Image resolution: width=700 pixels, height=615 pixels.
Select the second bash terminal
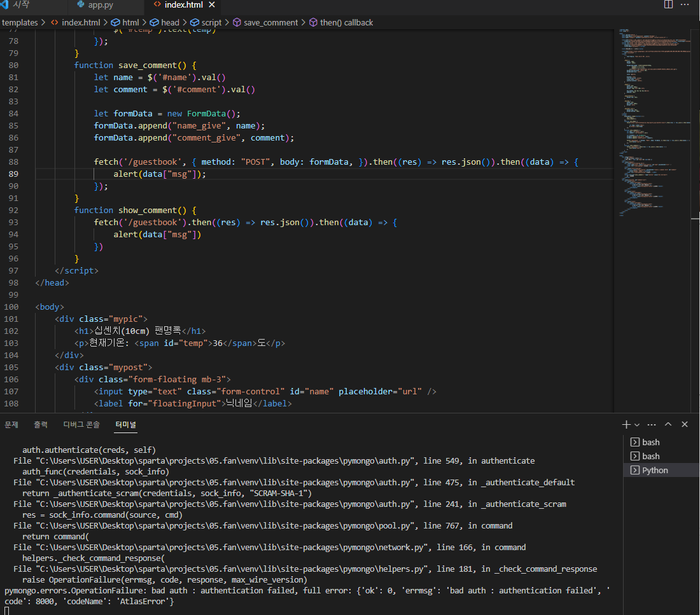661,456
